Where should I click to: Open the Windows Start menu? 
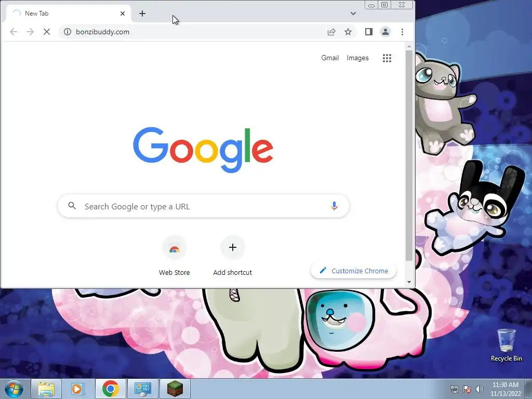click(x=14, y=389)
